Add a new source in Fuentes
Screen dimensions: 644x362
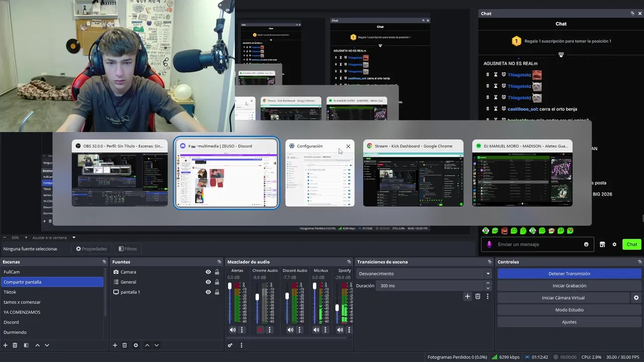(x=115, y=345)
